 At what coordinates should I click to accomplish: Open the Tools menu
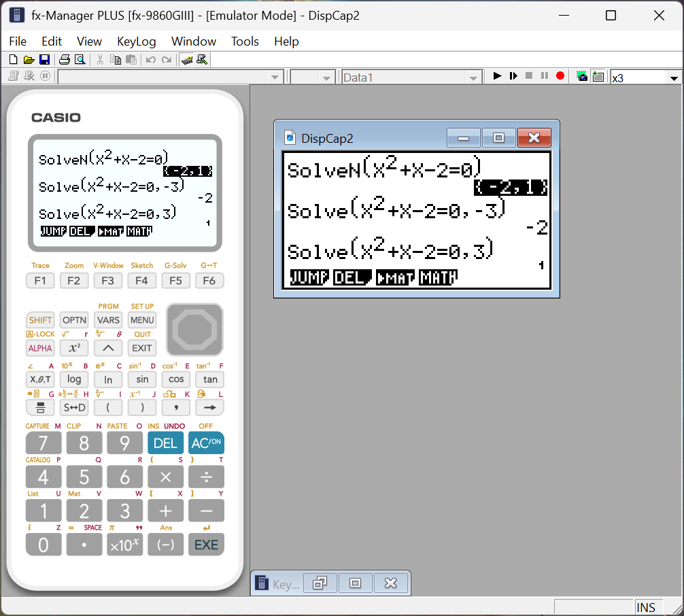tap(245, 41)
